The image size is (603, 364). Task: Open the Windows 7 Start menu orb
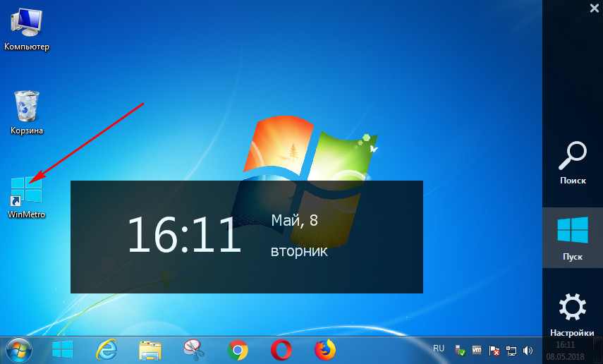tap(19, 349)
